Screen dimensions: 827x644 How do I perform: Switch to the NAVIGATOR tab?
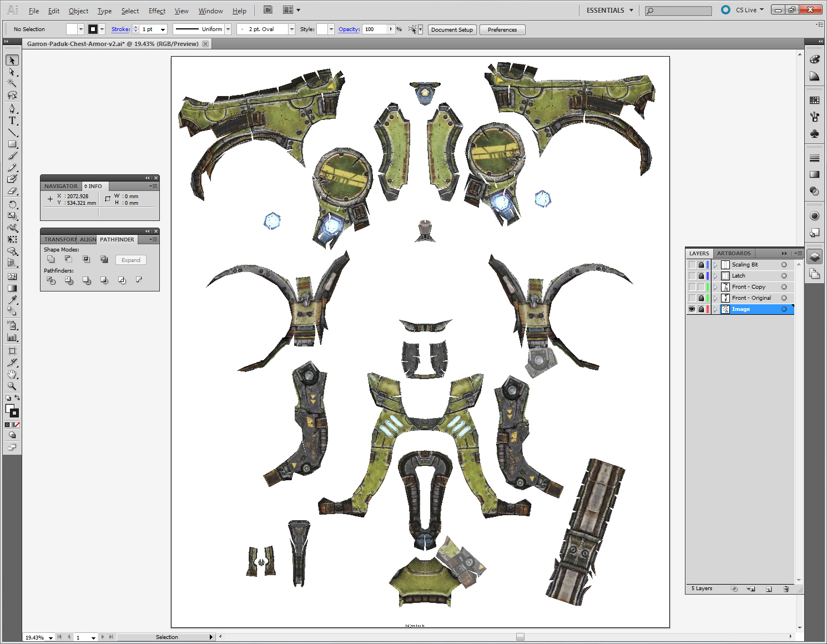tap(61, 186)
